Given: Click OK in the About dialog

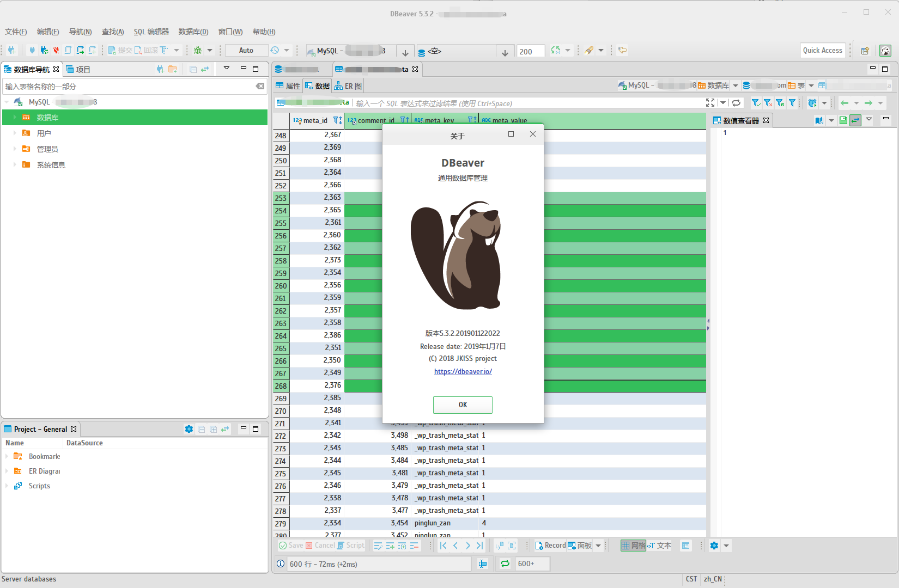Looking at the screenshot, I should click(463, 405).
